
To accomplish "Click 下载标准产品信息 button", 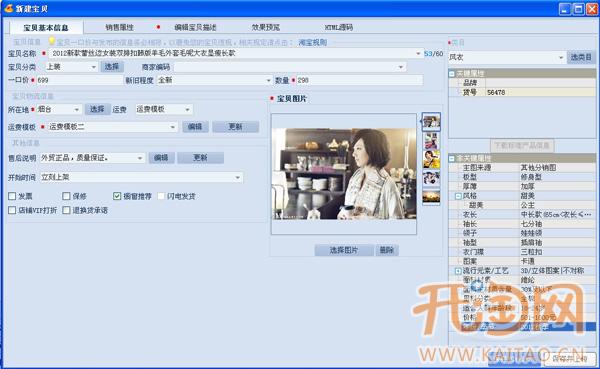I will [x=522, y=145].
